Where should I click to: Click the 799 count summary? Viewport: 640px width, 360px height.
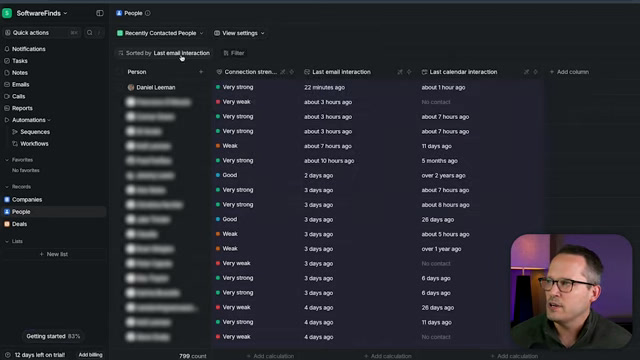point(193,356)
